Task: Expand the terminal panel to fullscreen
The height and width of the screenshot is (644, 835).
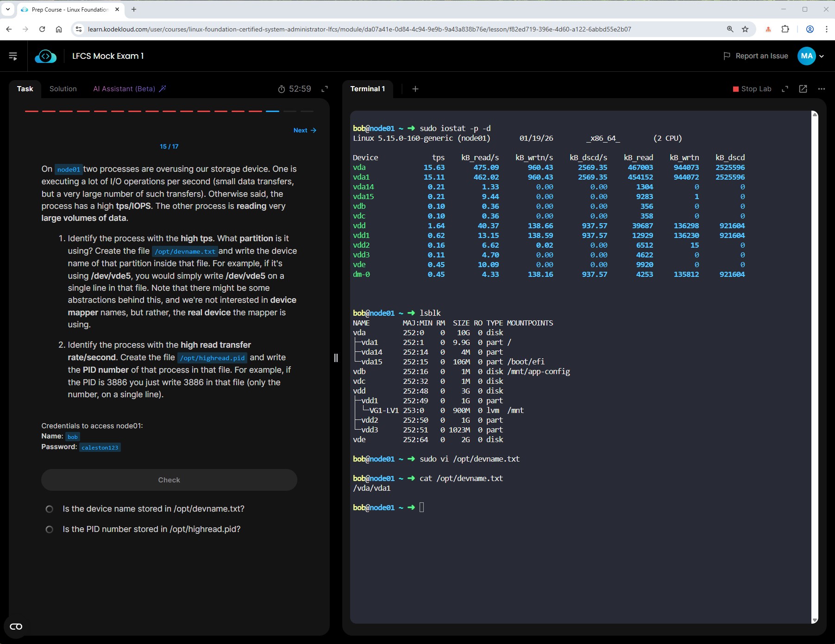Action: (785, 89)
